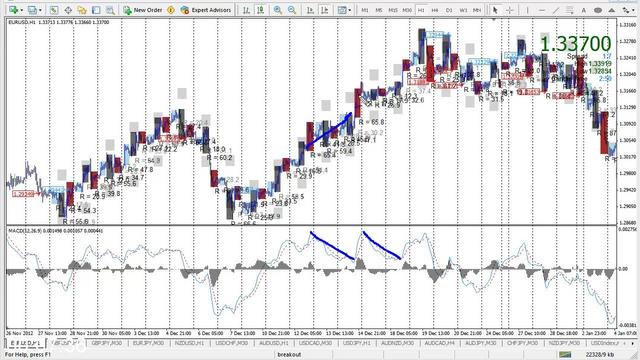The width and height of the screenshot is (640, 360).
Task: Select the Crosshair tool
Action: 509,10
